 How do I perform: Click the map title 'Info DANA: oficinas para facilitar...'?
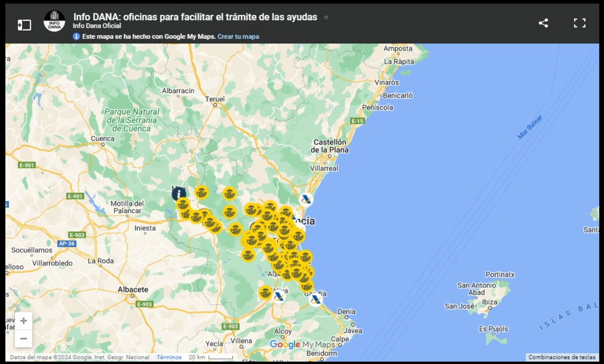pos(195,17)
